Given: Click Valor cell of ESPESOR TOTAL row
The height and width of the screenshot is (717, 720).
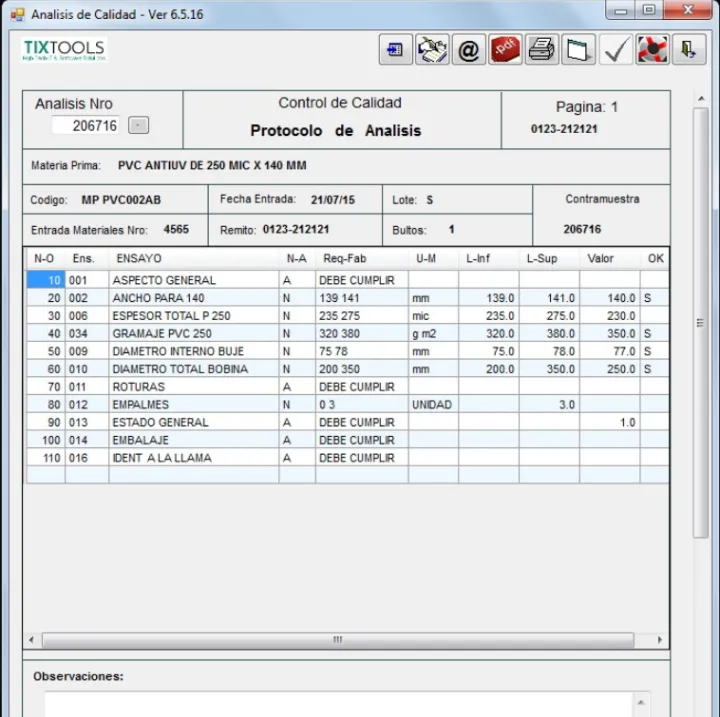Looking at the screenshot, I should [x=609, y=316].
